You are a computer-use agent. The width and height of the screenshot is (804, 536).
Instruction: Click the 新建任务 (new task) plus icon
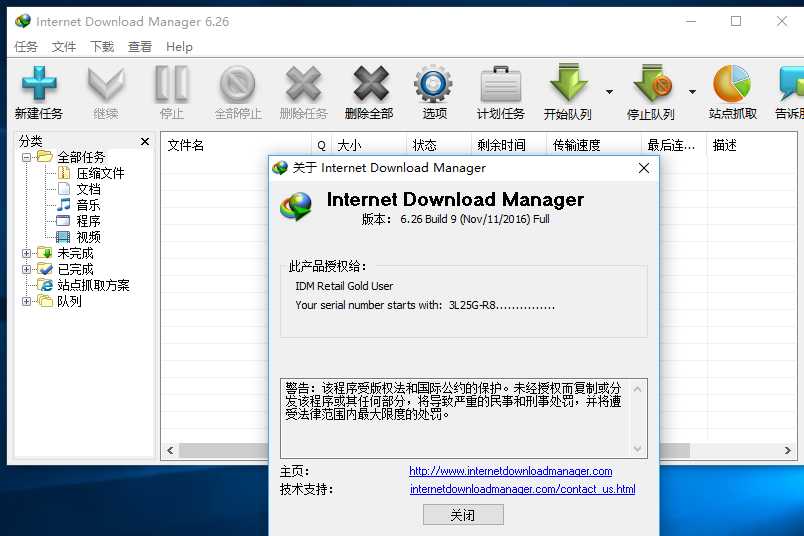[x=38, y=83]
